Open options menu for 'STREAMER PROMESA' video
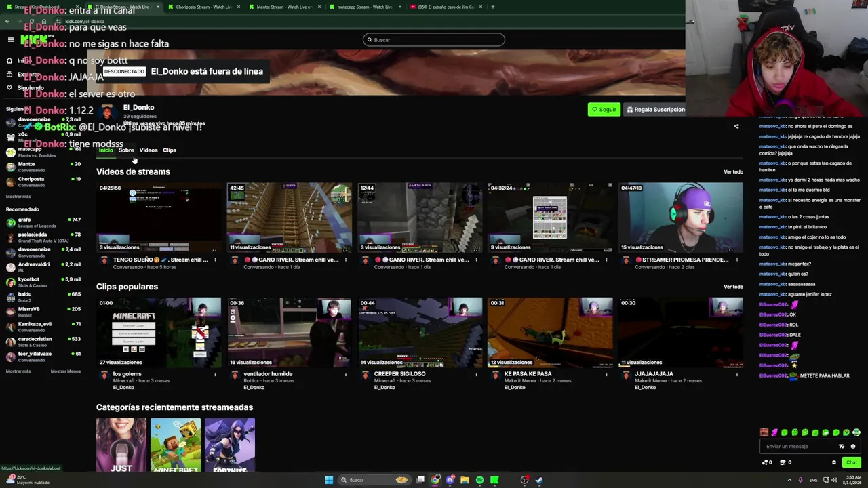 pos(736,260)
